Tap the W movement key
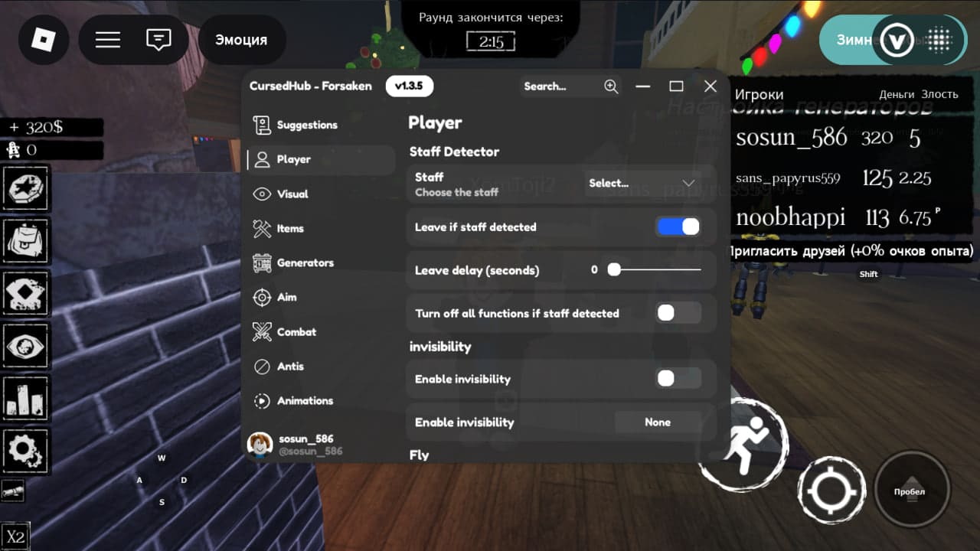Viewport: 980px width, 551px height. (x=162, y=458)
